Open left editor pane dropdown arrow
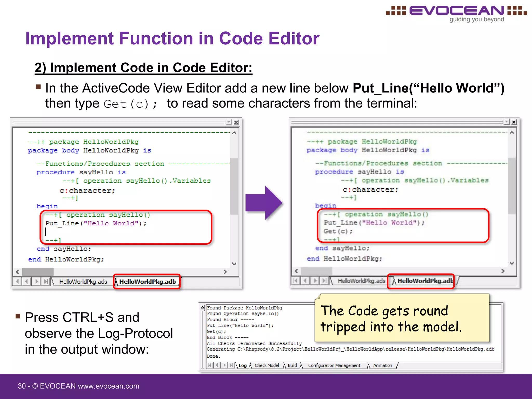532x399 pixels. pyautogui.click(x=229, y=122)
